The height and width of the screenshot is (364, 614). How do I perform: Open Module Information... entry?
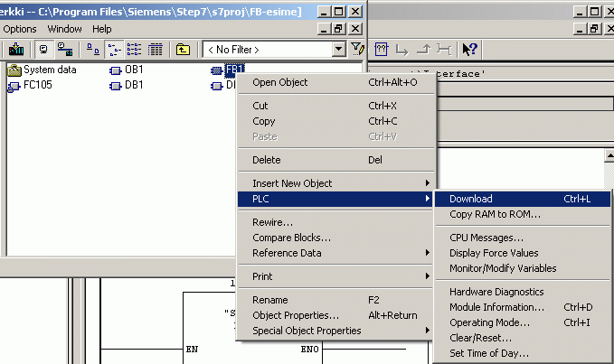(523, 307)
